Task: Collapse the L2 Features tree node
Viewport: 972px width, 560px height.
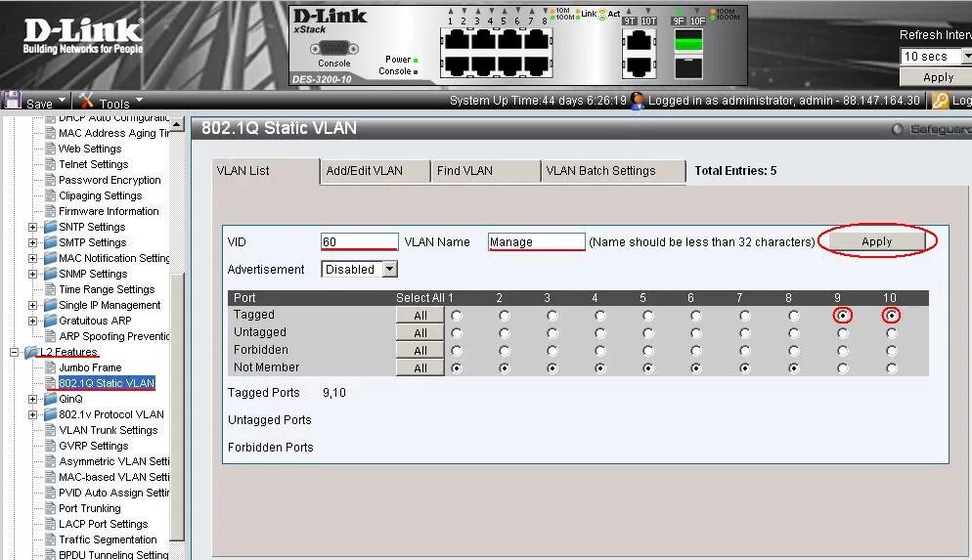Action: click(x=15, y=352)
